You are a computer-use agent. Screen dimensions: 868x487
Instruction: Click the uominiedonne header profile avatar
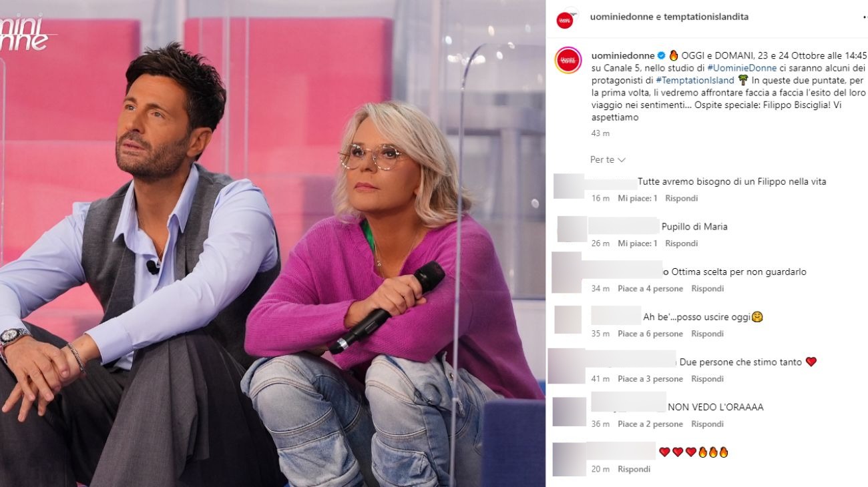566,19
